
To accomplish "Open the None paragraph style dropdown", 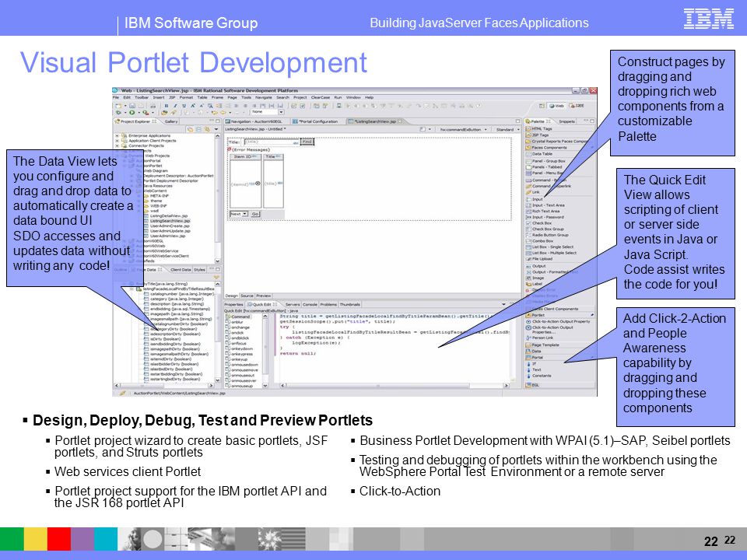I will coord(268,112).
